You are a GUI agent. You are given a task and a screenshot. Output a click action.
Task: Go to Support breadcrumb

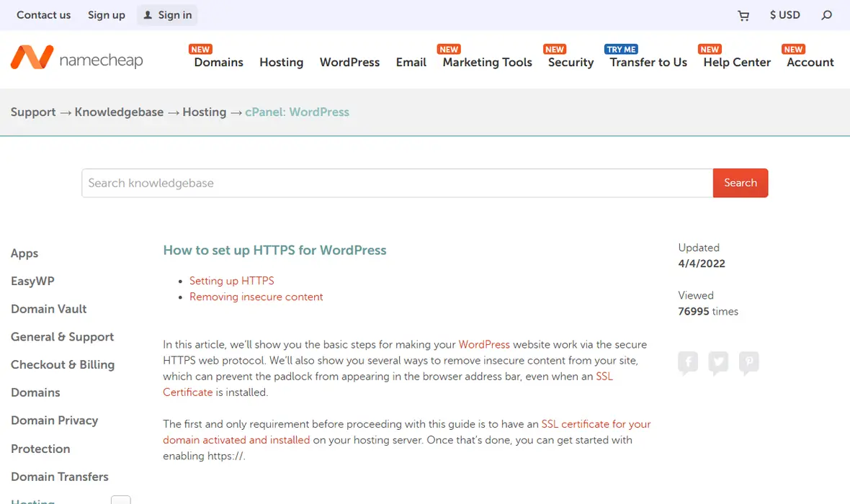[33, 112]
